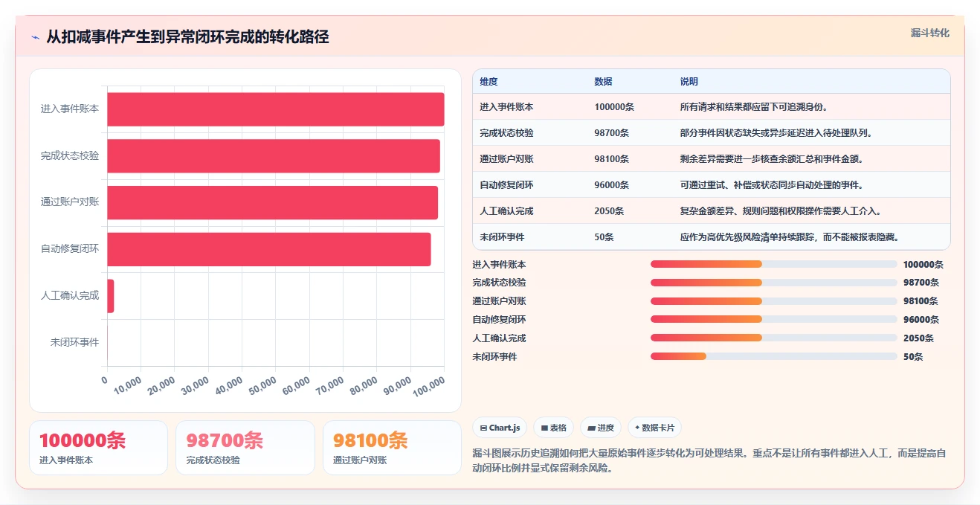This screenshot has height=505, width=980.
Task: Click the 98700条 cell in the table
Action: (x=611, y=133)
